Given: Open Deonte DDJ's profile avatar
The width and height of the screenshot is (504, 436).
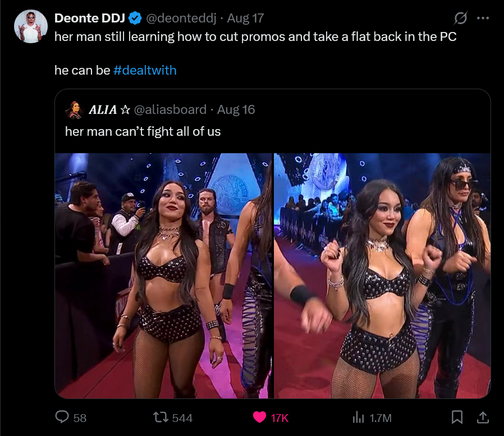Looking at the screenshot, I should coord(30,26).
